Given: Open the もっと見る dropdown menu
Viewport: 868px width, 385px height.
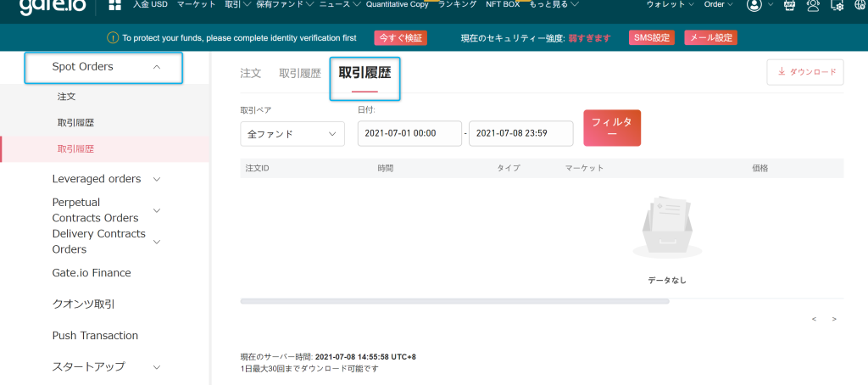Looking at the screenshot, I should [x=554, y=4].
